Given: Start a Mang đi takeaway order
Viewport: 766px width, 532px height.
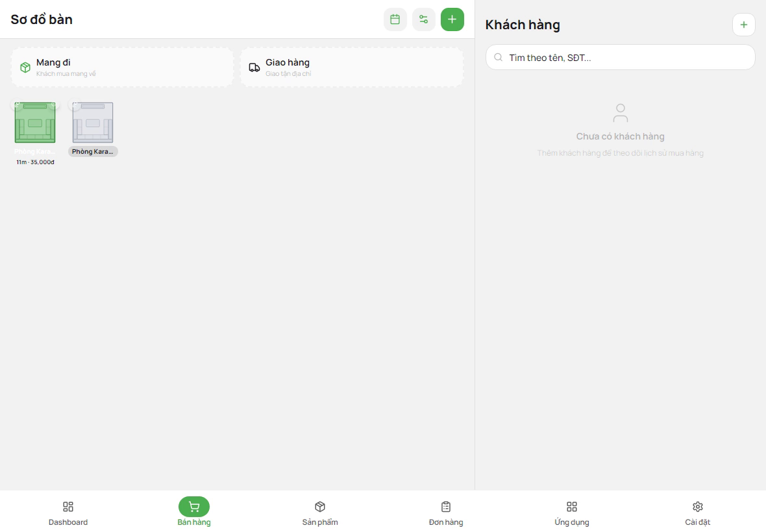Looking at the screenshot, I should tap(122, 67).
